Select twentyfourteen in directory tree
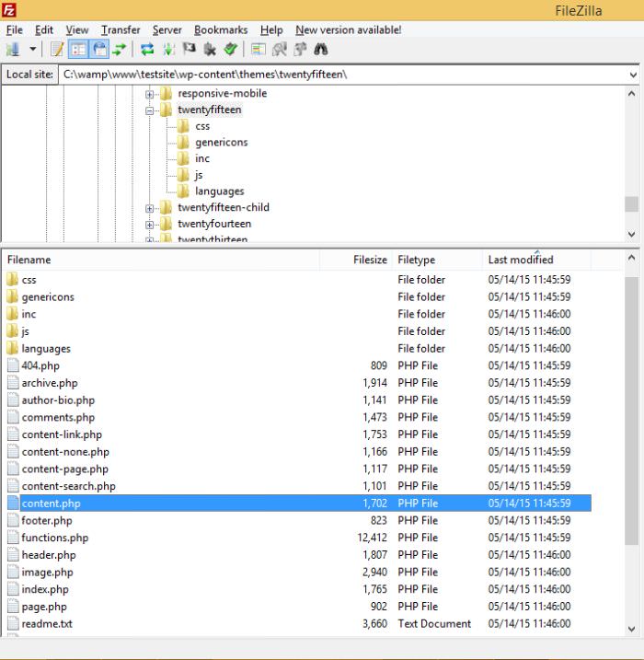Screen dimensions: 644x660 click(x=214, y=224)
